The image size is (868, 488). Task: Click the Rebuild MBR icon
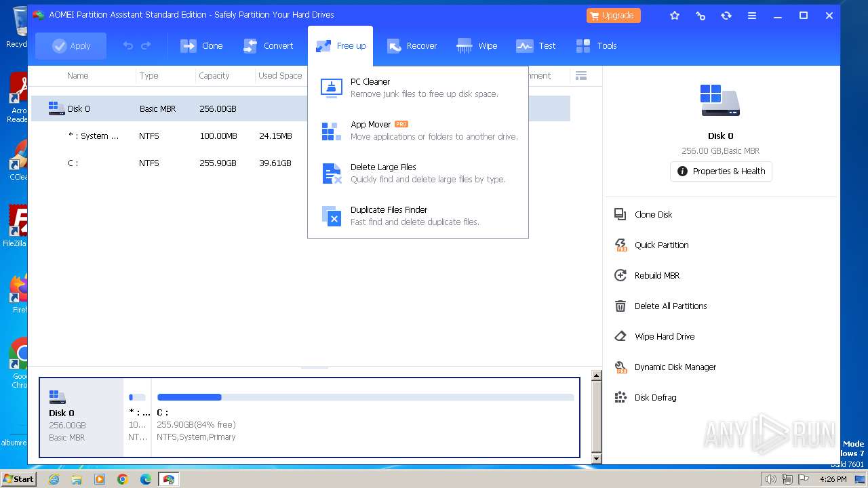[x=620, y=275]
